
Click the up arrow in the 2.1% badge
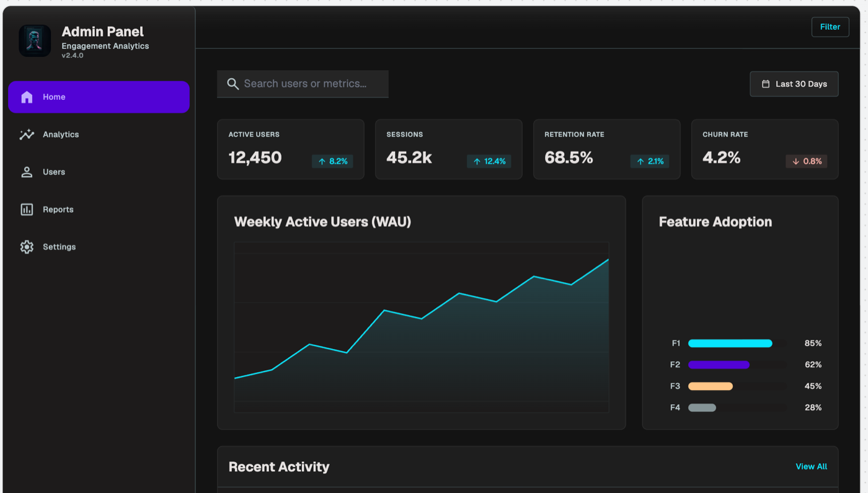tap(640, 161)
